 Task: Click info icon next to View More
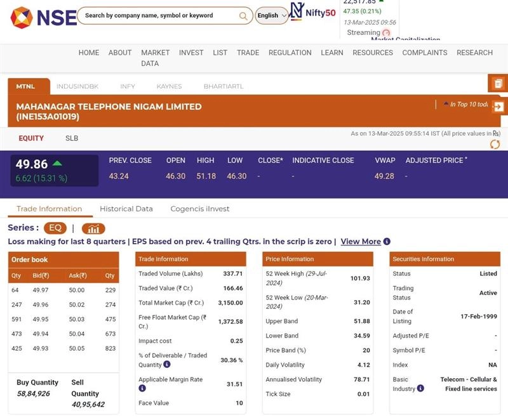pos(387,242)
